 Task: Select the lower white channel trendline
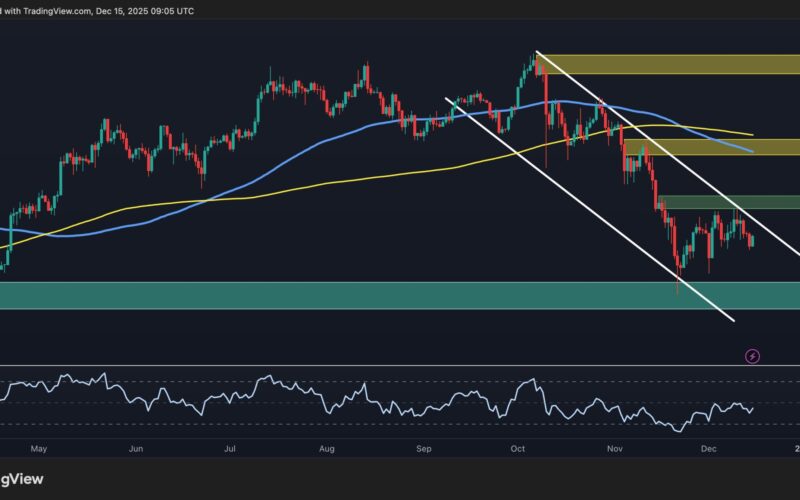coord(590,209)
